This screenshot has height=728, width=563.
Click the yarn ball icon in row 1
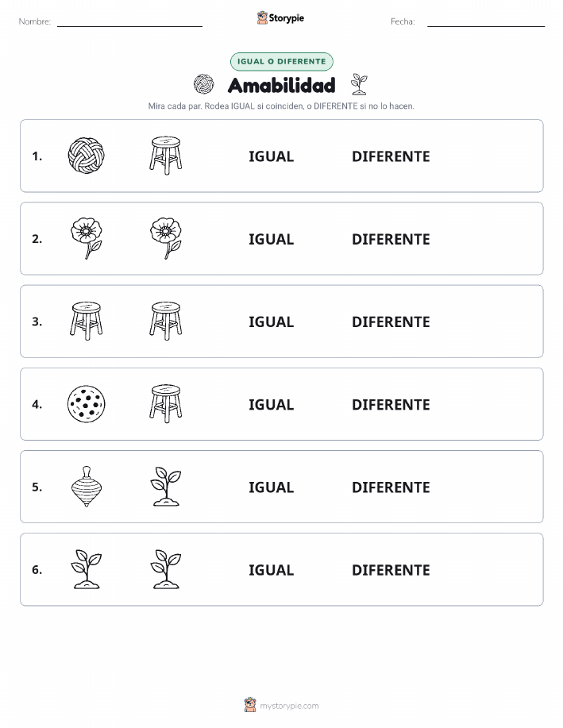pos(86,156)
